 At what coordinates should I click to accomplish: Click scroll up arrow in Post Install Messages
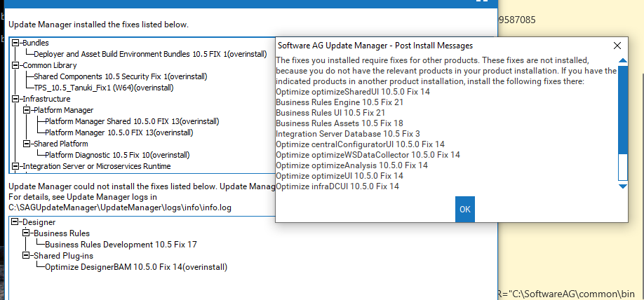(623, 61)
